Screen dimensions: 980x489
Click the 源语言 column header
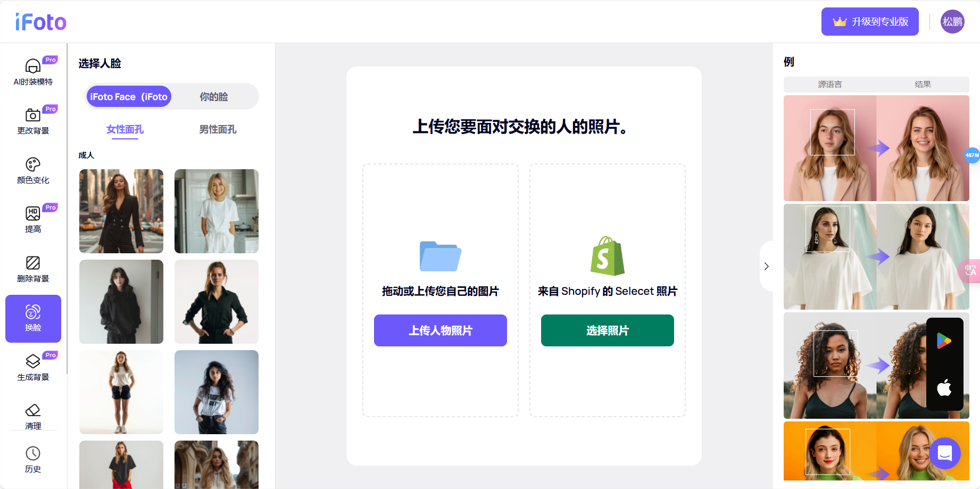click(830, 84)
